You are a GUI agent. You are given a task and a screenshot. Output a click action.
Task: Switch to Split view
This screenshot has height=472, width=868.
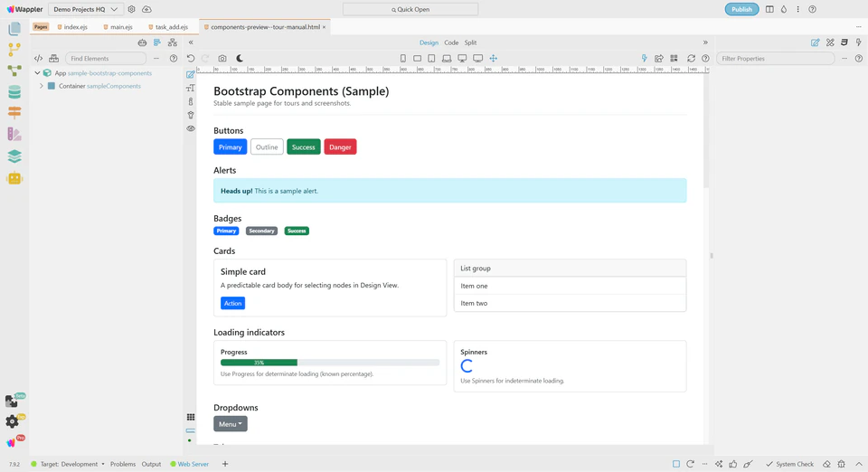click(470, 42)
